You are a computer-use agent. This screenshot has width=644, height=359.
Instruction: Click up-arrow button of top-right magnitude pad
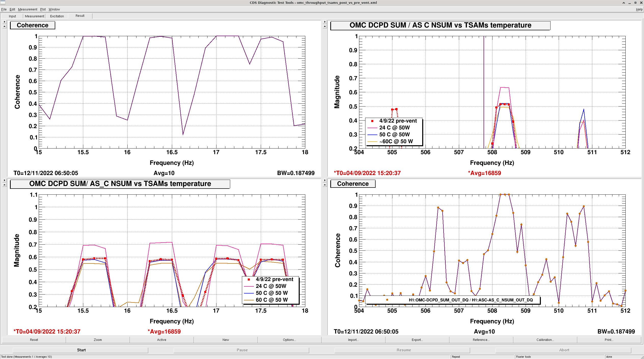[x=325, y=26]
